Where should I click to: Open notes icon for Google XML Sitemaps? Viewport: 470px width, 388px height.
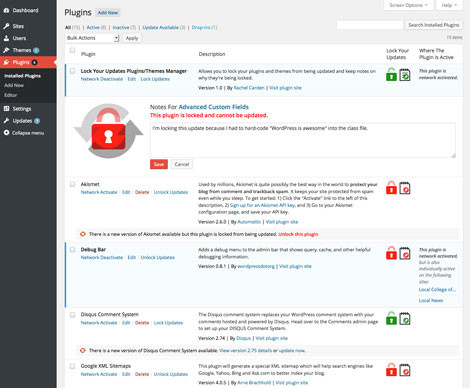click(x=405, y=370)
